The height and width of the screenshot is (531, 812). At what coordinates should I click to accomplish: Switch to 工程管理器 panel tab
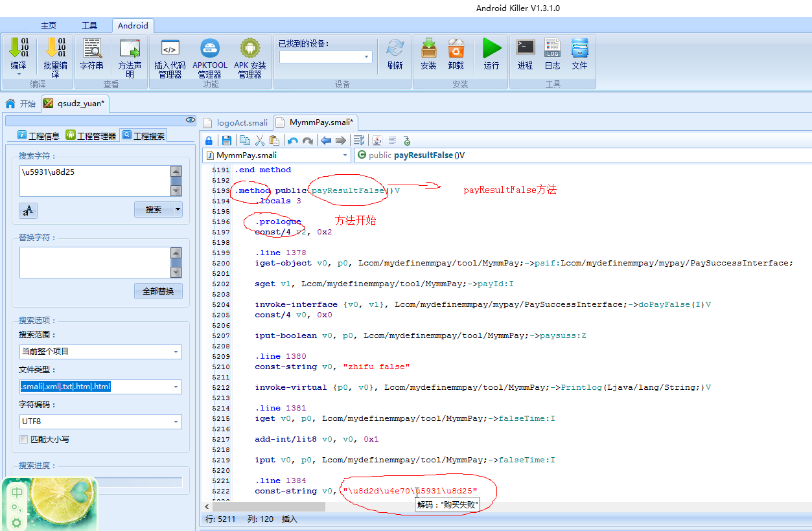[91, 135]
